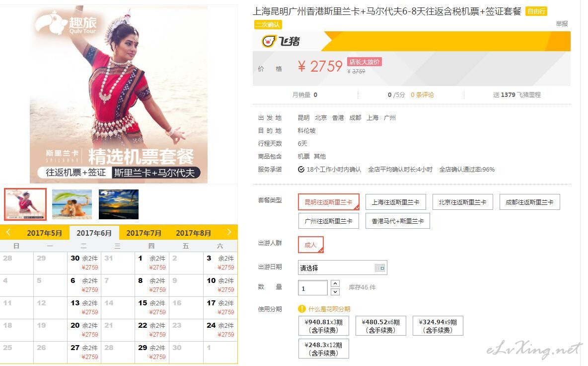Advance calendar months with right arrow
588x366 pixels.
click(229, 232)
